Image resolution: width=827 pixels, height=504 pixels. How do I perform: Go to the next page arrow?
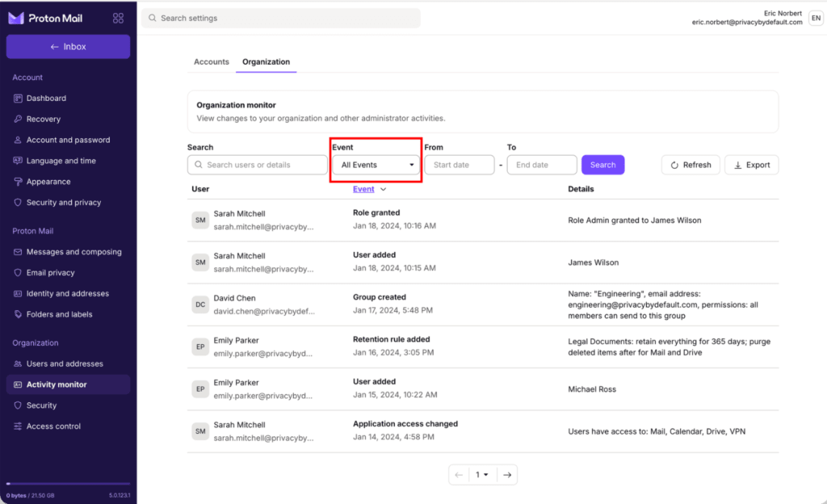(x=507, y=475)
